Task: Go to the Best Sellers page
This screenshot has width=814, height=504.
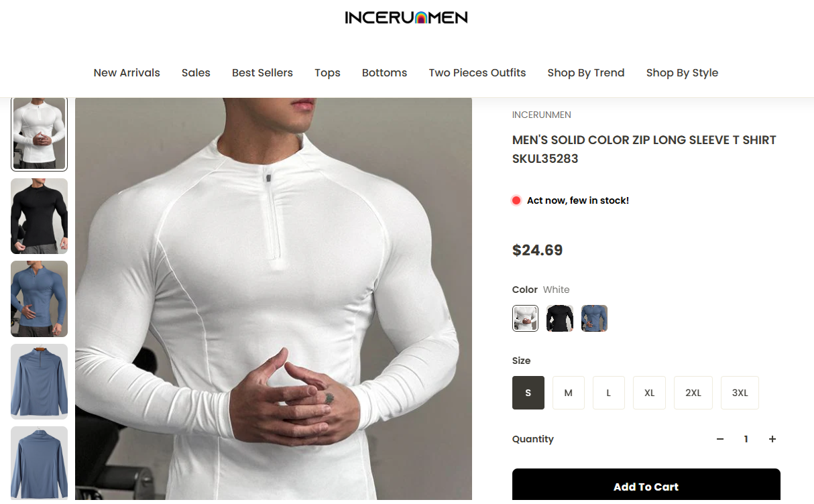Action: pyautogui.click(x=262, y=72)
